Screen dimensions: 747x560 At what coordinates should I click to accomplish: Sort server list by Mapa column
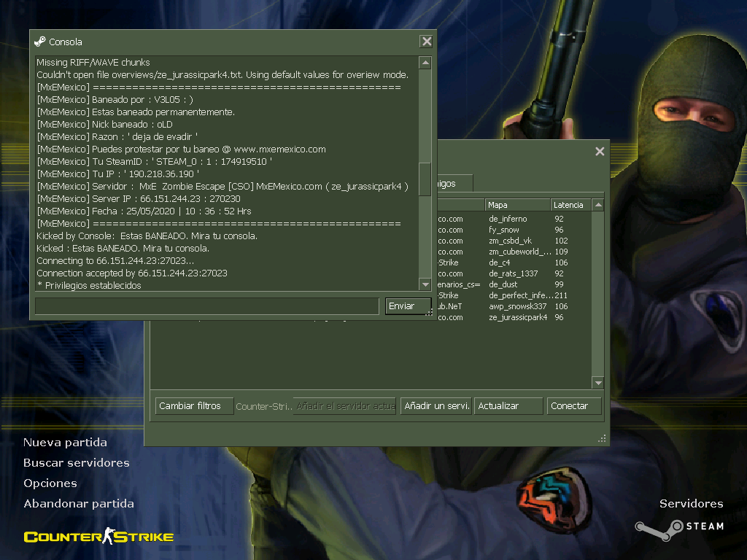(517, 205)
